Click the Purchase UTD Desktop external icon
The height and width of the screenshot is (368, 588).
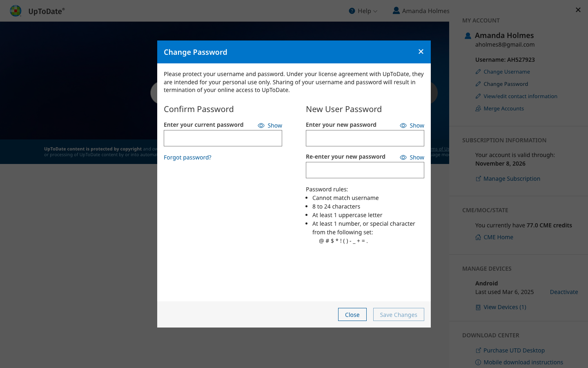[478, 350]
